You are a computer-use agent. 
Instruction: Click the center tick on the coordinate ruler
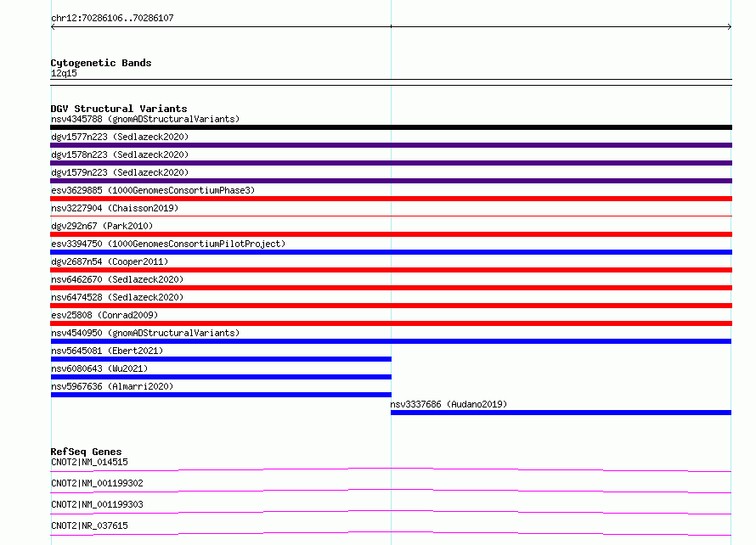point(391,26)
